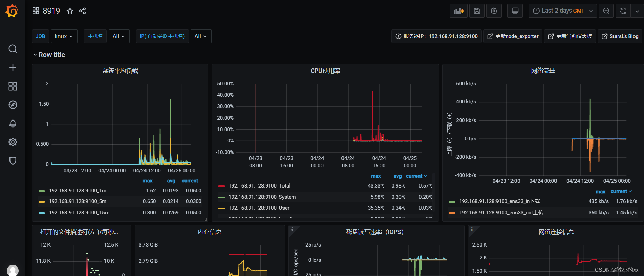Sort network legend by current column
Image resolution: width=644 pixels, height=276 pixels.
pos(621,191)
